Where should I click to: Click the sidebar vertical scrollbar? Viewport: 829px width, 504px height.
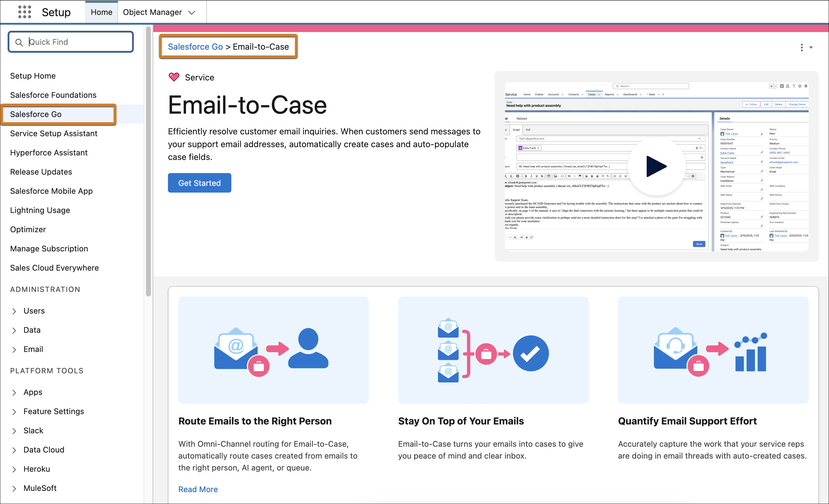point(148,161)
